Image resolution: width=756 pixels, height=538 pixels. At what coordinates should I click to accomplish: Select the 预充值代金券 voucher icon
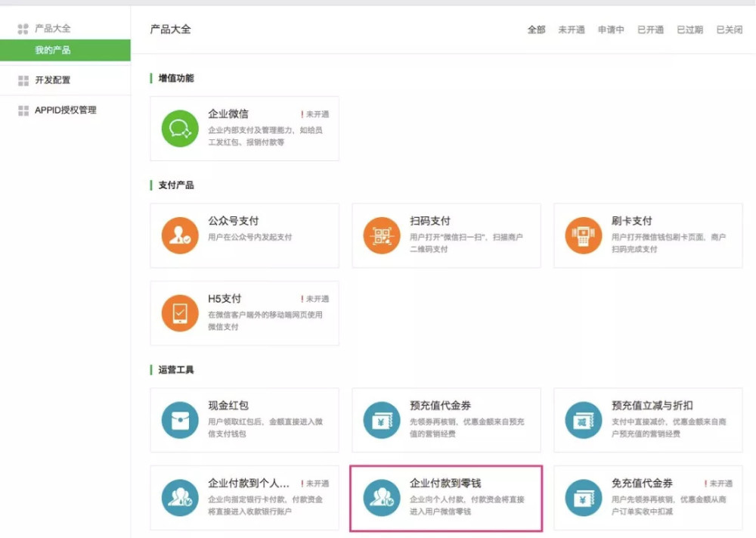[381, 419]
